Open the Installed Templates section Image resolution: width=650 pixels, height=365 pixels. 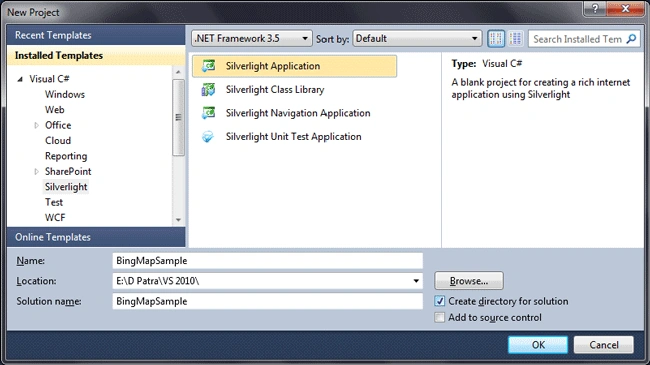(96, 56)
